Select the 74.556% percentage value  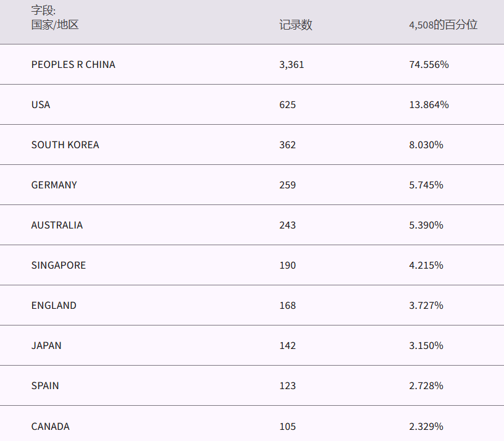pyautogui.click(x=429, y=64)
